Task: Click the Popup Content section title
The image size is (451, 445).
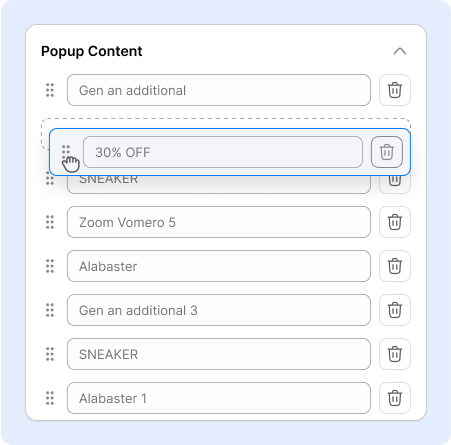Action: 92,51
